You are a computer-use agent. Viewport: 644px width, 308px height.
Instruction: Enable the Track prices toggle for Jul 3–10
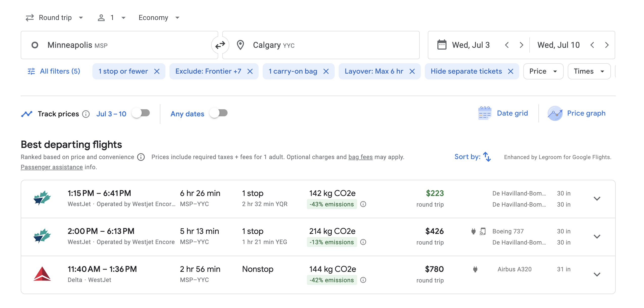coord(141,114)
